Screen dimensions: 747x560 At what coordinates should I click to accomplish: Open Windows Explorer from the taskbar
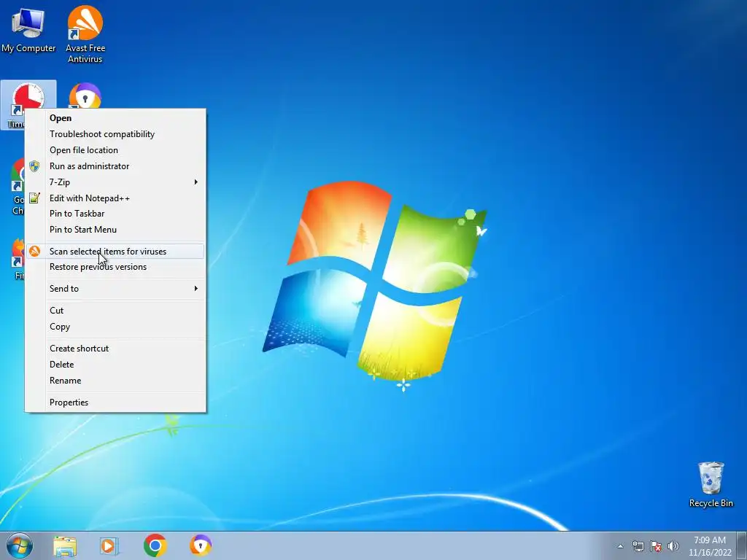[x=65, y=545]
